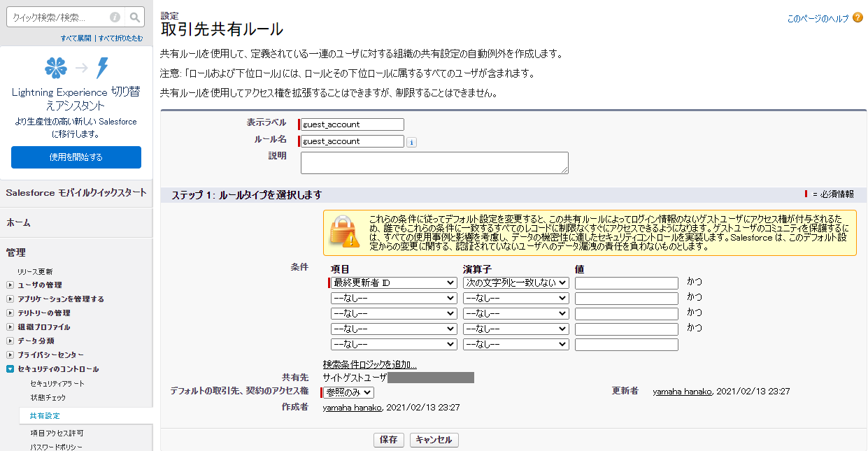Click the ルール名 text field
The width and height of the screenshot is (868, 451).
coord(353,141)
